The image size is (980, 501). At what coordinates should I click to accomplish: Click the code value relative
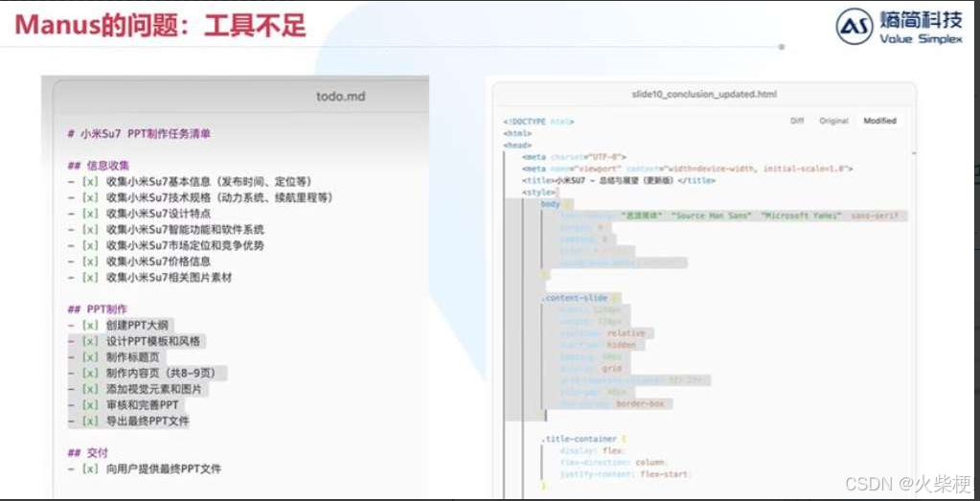(627, 333)
